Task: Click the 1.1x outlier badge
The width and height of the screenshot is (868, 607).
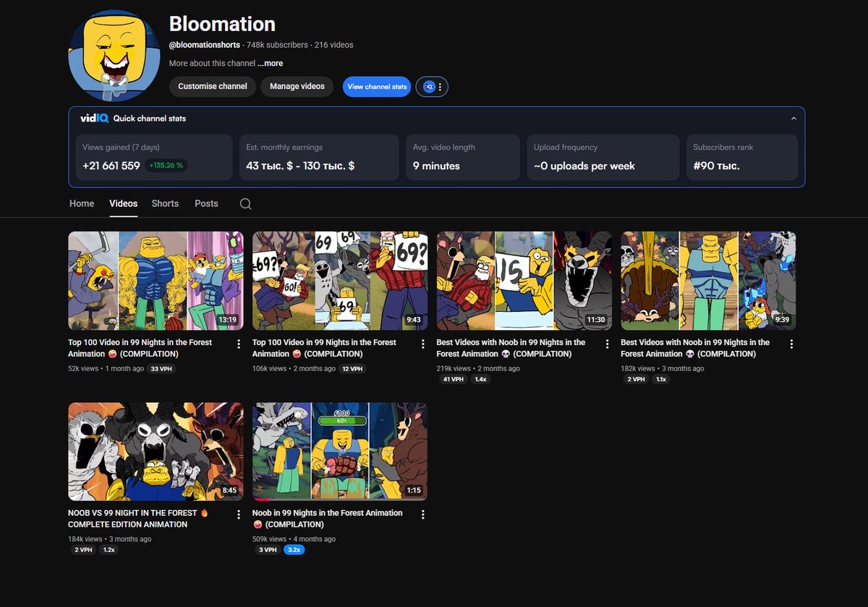Action: (x=660, y=379)
